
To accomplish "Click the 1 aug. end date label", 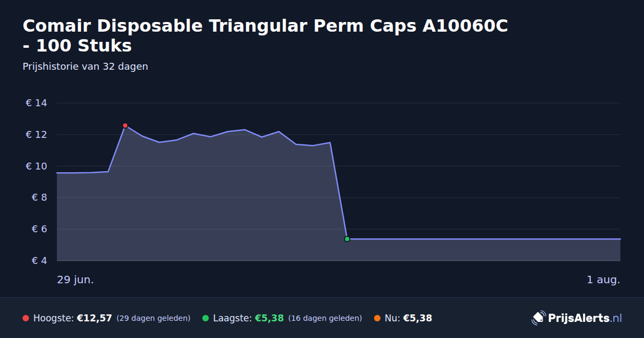I will point(603,280).
